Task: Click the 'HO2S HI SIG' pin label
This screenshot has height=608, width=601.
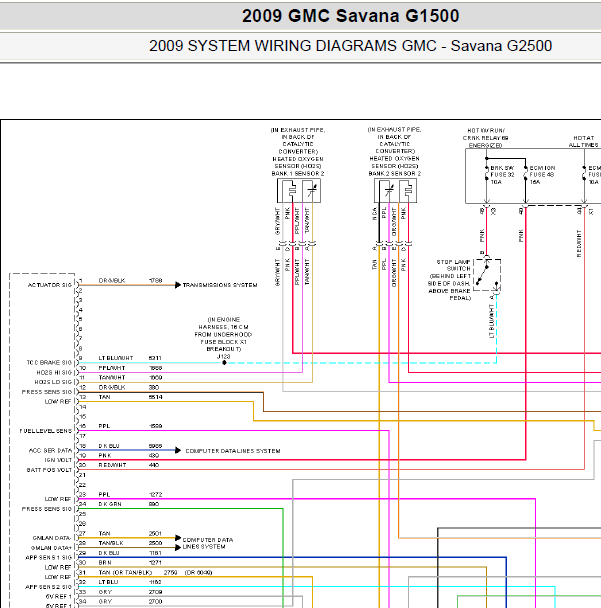Action: point(54,373)
